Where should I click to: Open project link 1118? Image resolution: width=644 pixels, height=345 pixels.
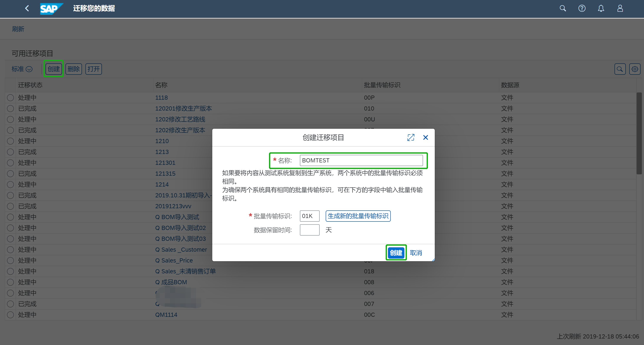[x=161, y=98]
